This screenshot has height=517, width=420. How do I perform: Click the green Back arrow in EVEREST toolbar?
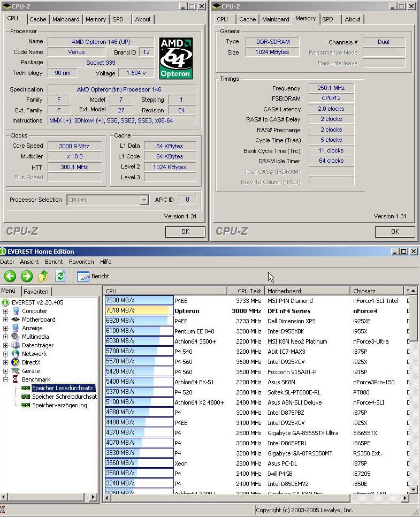10,276
